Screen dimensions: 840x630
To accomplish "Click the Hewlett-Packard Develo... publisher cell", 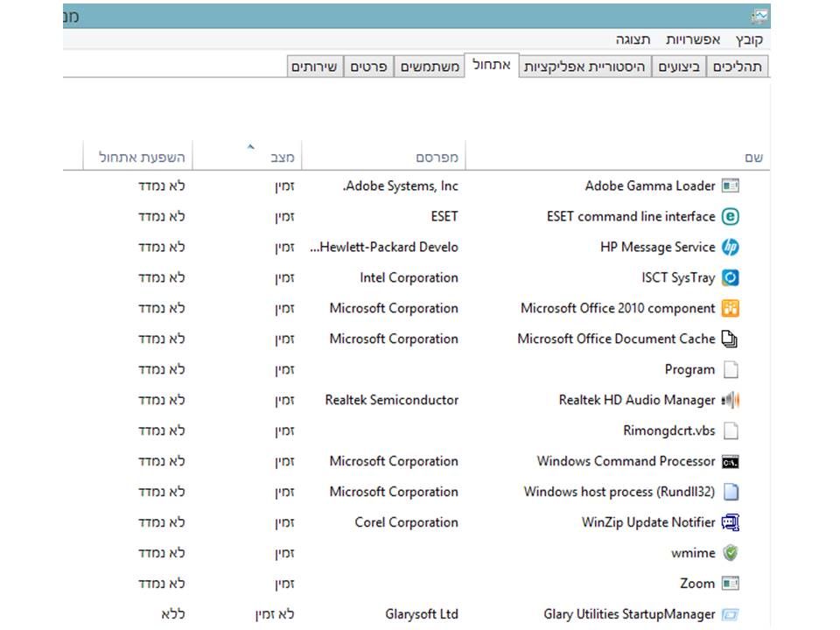I will 384,247.
